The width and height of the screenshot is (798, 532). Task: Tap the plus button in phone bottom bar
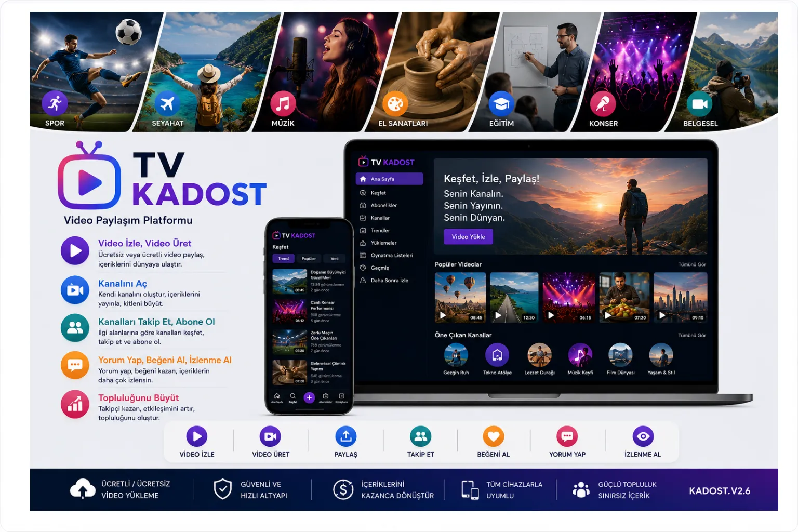[309, 398]
